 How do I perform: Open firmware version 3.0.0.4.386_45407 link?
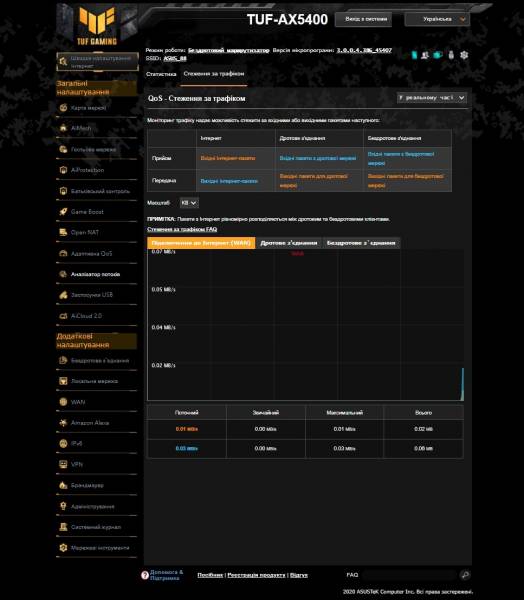click(x=364, y=50)
